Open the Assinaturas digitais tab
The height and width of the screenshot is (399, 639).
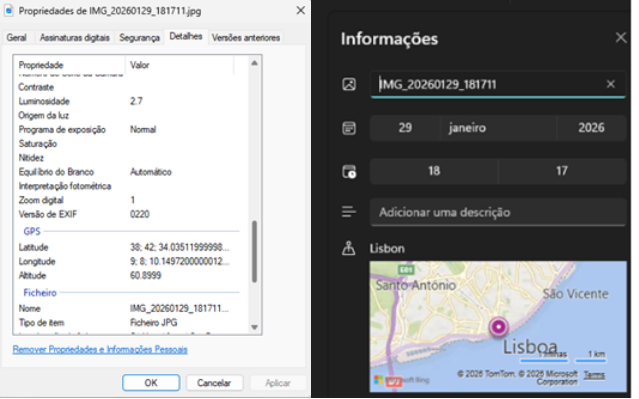(75, 37)
